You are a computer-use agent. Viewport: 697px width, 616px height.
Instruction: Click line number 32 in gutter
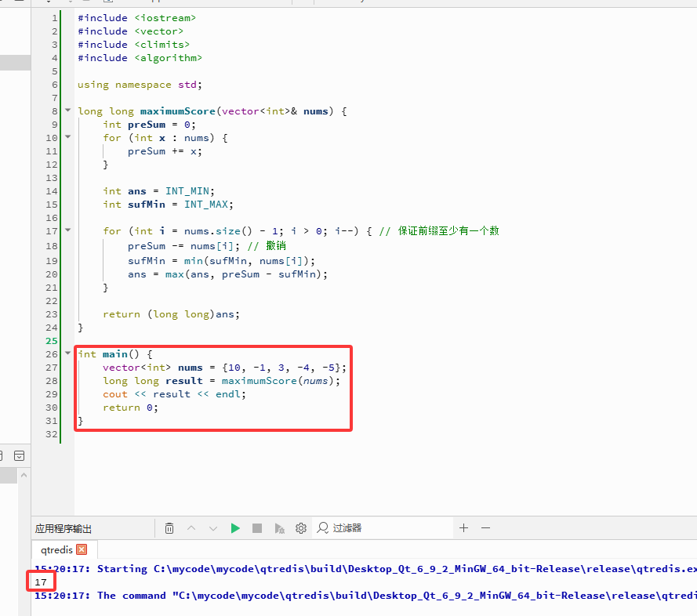52,434
